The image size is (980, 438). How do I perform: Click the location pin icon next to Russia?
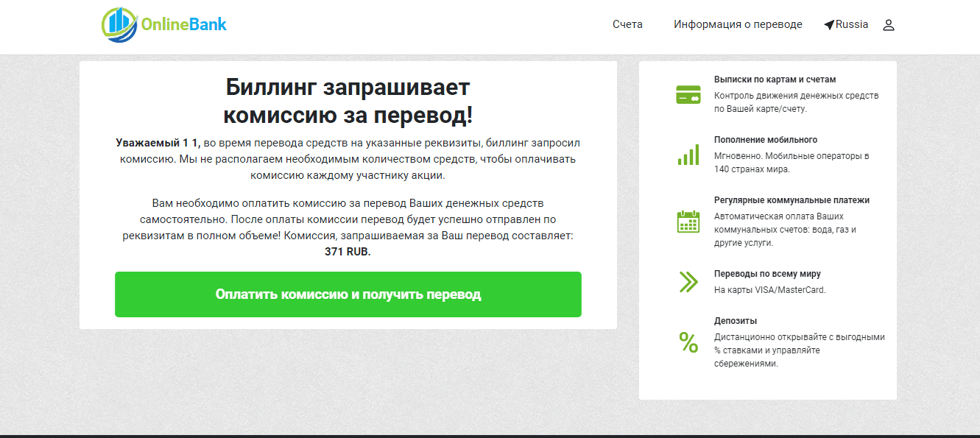coord(828,23)
